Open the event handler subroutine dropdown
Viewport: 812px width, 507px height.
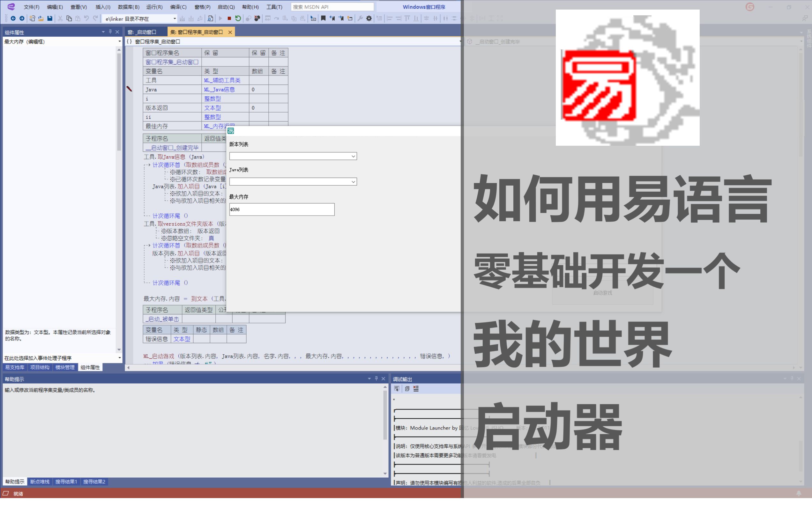coord(119,358)
